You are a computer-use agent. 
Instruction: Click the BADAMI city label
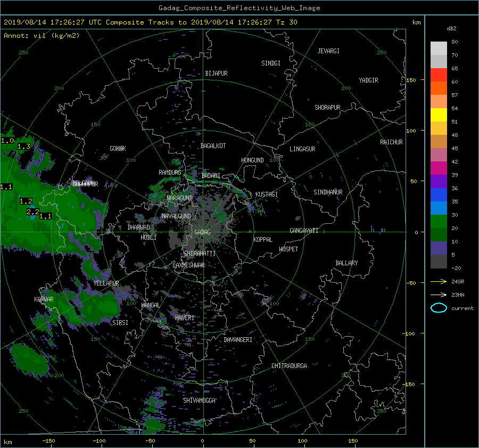tap(211, 176)
